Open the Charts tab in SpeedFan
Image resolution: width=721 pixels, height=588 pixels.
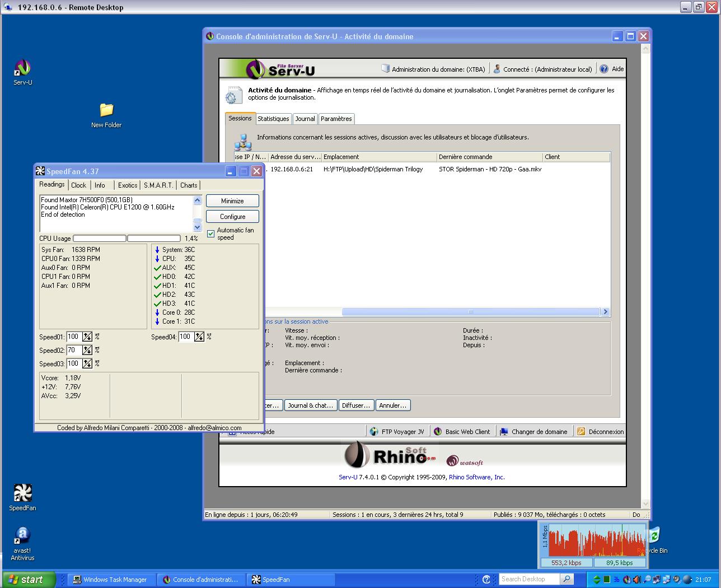click(189, 185)
